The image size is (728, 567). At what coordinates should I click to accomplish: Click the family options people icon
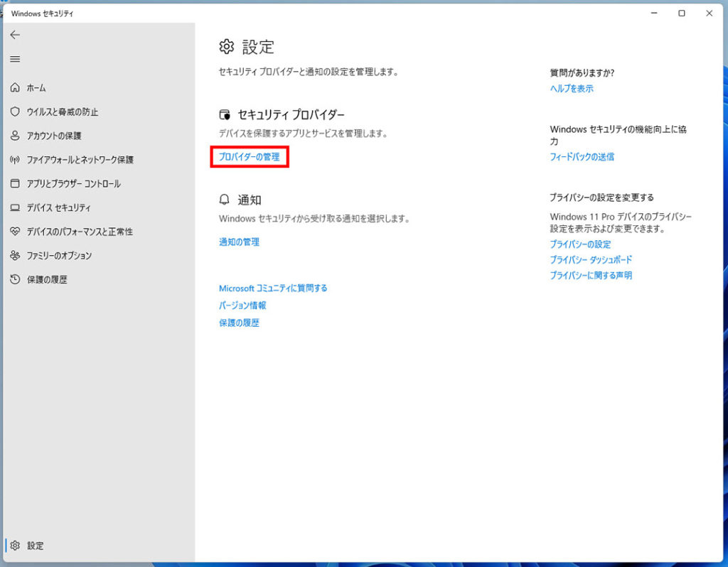15,256
